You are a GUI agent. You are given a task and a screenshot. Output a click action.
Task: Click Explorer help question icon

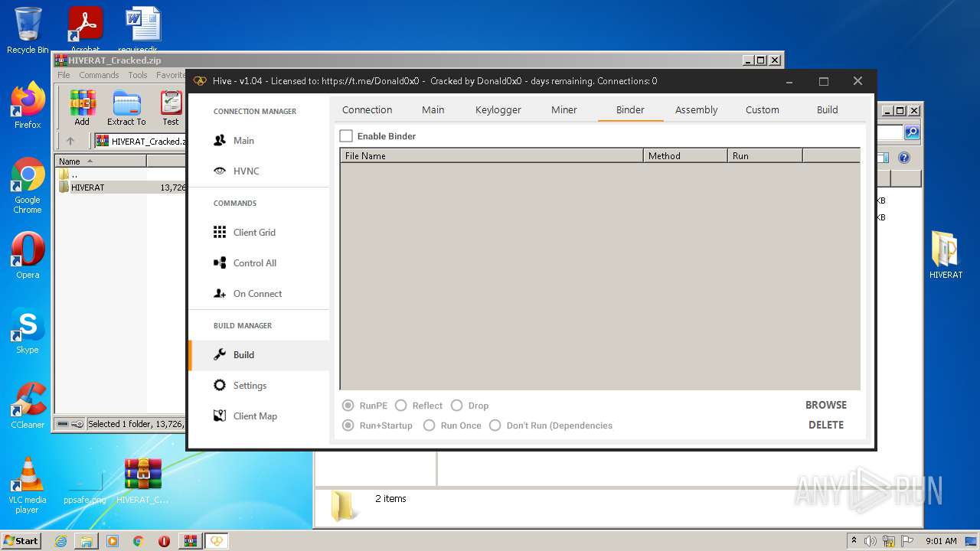(904, 158)
